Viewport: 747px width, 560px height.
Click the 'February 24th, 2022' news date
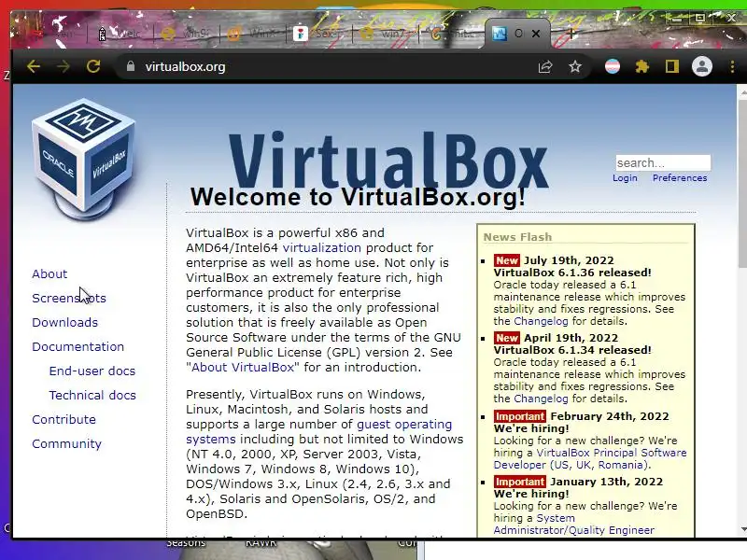click(610, 416)
